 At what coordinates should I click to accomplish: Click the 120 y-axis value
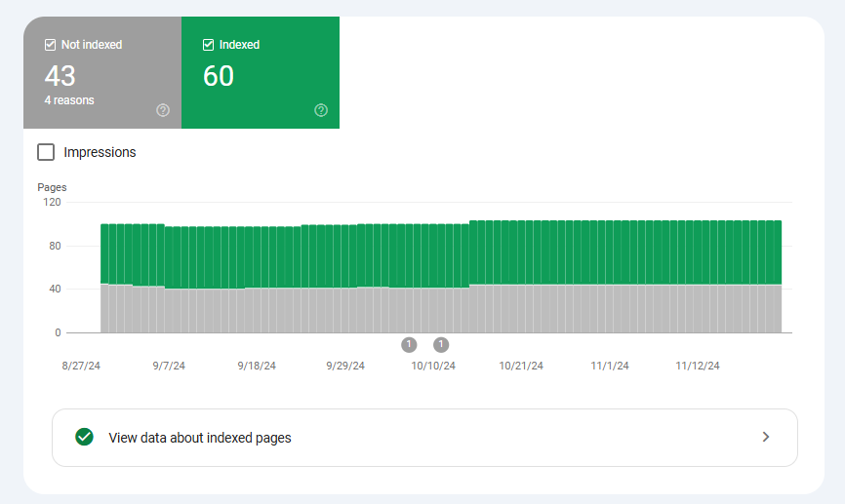[x=52, y=202]
